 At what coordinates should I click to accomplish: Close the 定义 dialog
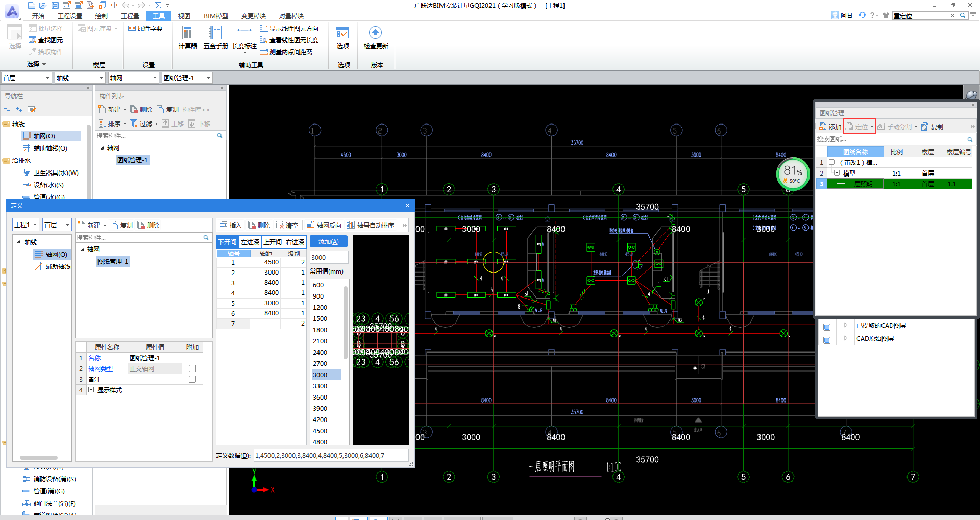[408, 205]
